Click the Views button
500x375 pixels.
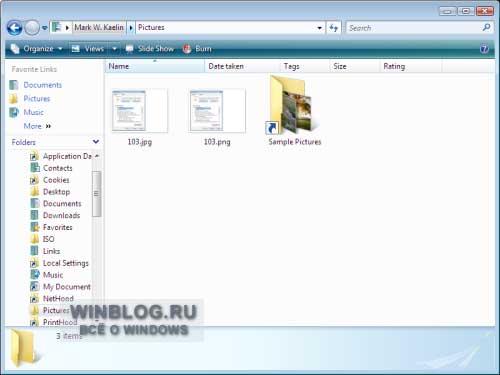[x=89, y=49]
